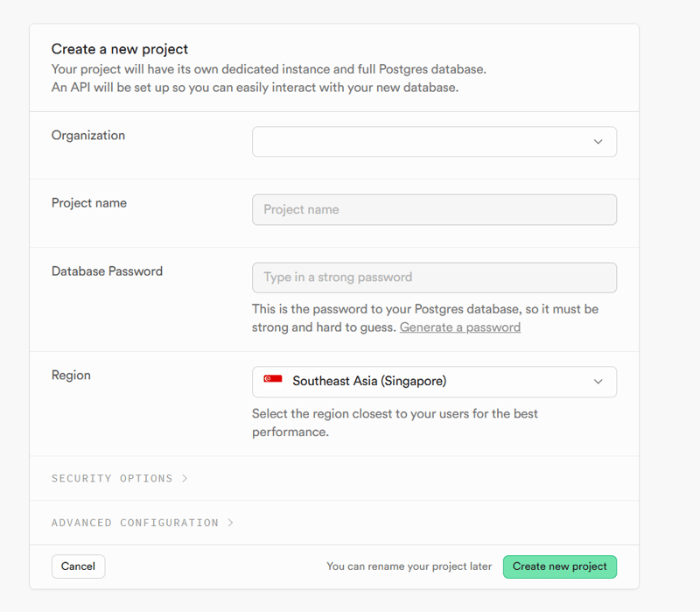This screenshot has height=612, width=700.
Task: Expand the Advanced Configuration section
Action: (x=135, y=523)
